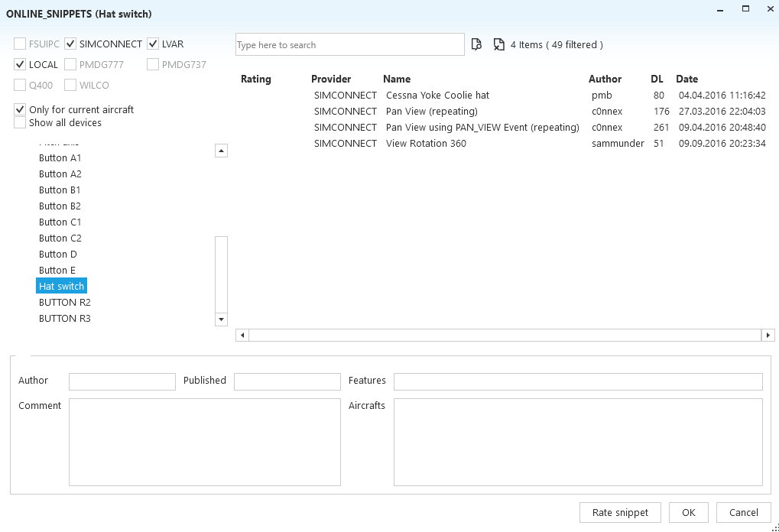Click the snippet search input field
This screenshot has height=532, width=779.
[349, 45]
